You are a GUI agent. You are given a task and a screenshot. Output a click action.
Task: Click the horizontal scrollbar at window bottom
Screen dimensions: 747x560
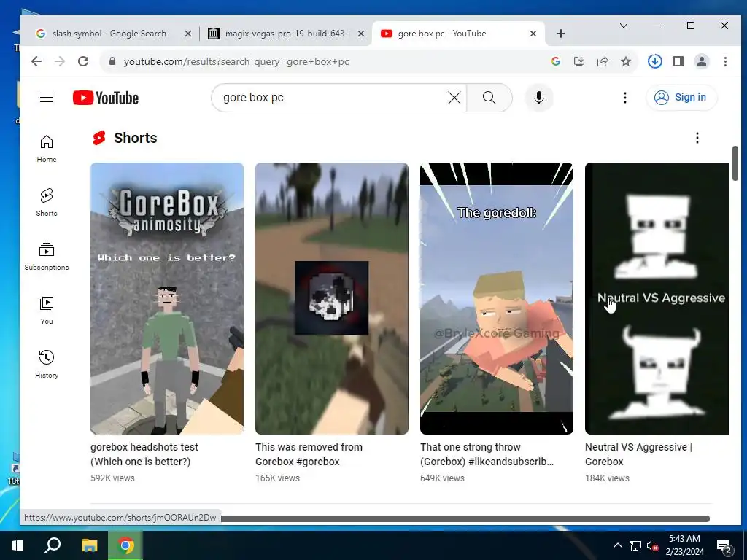[x=465, y=518]
